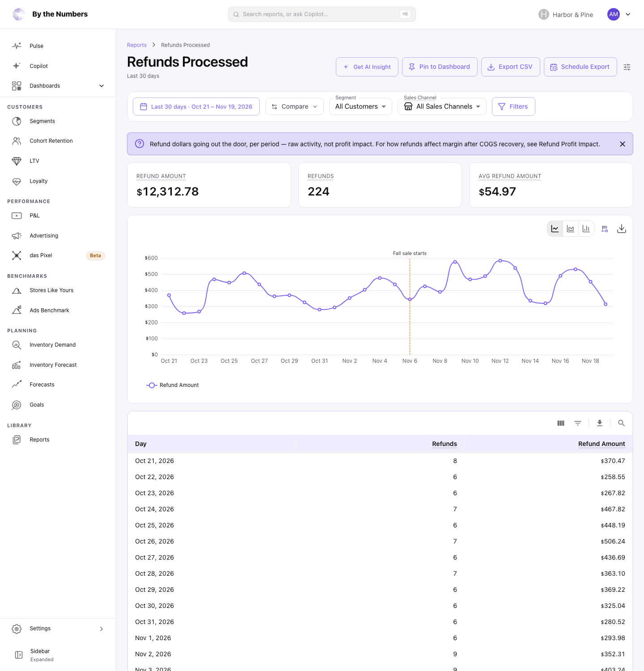Open the date range picker

point(196,106)
